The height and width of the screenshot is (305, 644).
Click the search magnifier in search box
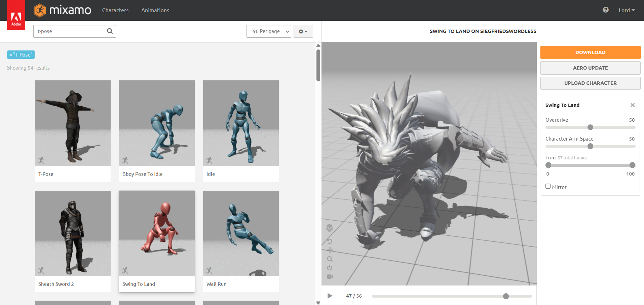click(110, 31)
